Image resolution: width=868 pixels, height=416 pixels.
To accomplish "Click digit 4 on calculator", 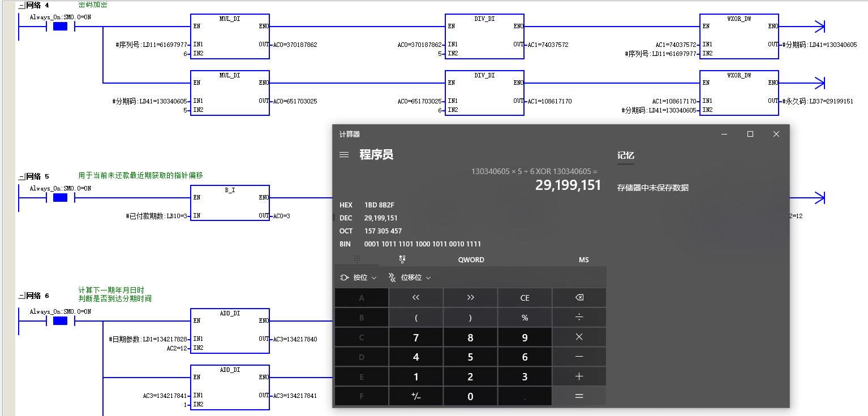I will (416, 357).
